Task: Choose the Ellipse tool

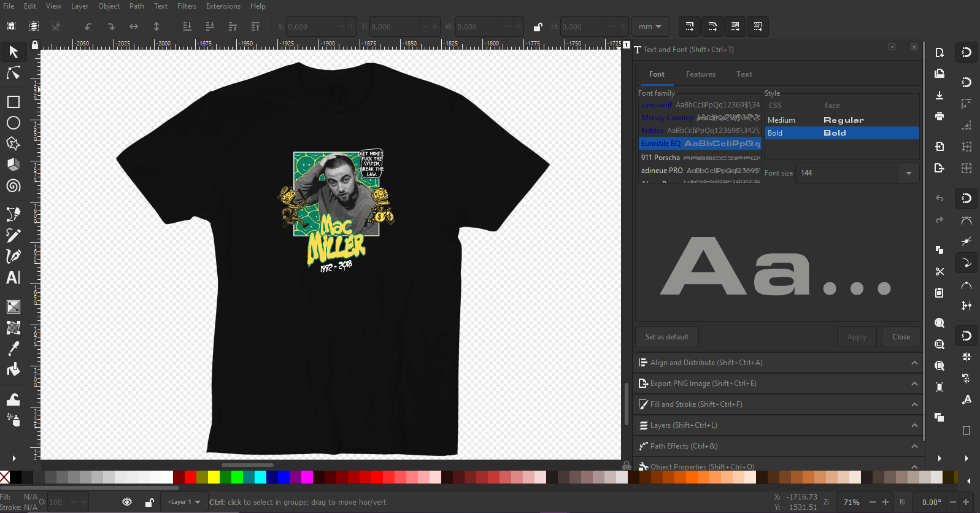Action: (14, 123)
